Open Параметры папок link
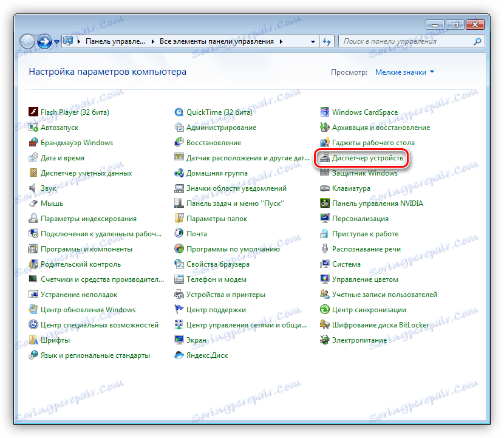This screenshot has height=438, width=504. (x=217, y=219)
